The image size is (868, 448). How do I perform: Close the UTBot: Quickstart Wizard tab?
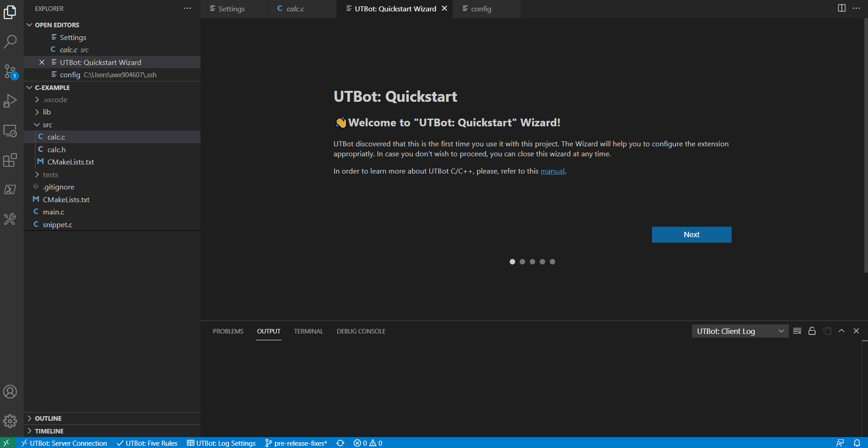click(445, 9)
